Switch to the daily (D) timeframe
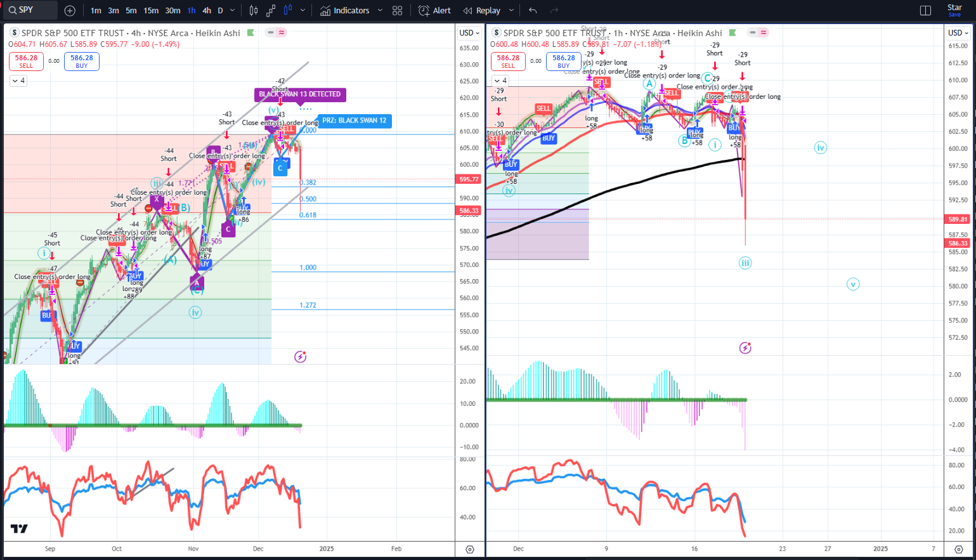Viewport: 976px width, 560px height. pos(220,10)
